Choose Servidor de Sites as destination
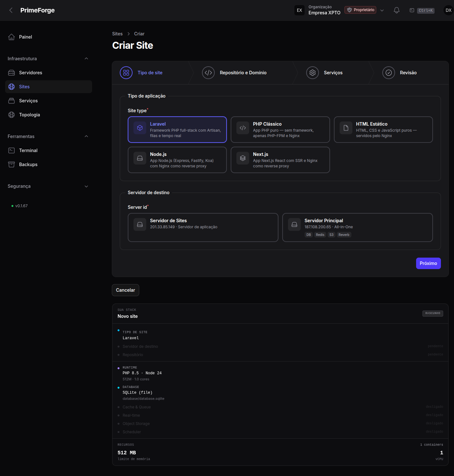The image size is (454, 476). tap(203, 227)
